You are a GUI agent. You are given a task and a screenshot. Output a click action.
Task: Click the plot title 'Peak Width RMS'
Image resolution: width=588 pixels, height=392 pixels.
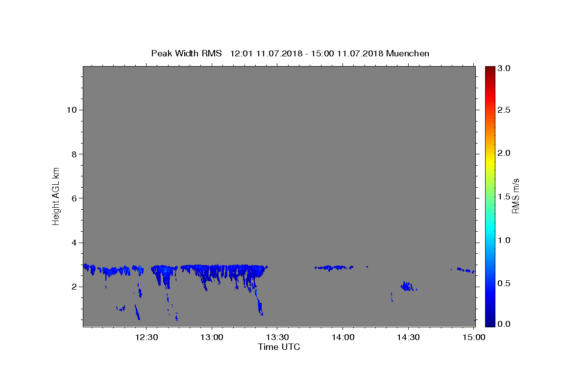click(186, 53)
